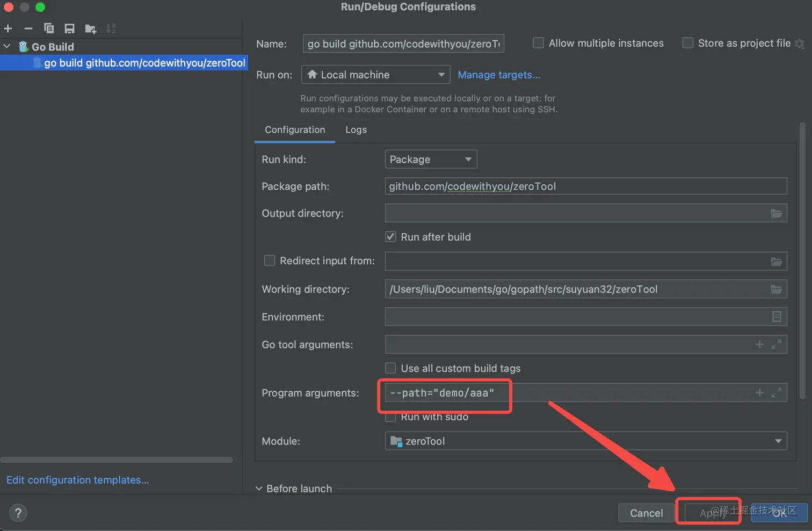Viewport: 812px width, 531px height.
Task: Expand the Program arguments field
Action: pos(777,393)
